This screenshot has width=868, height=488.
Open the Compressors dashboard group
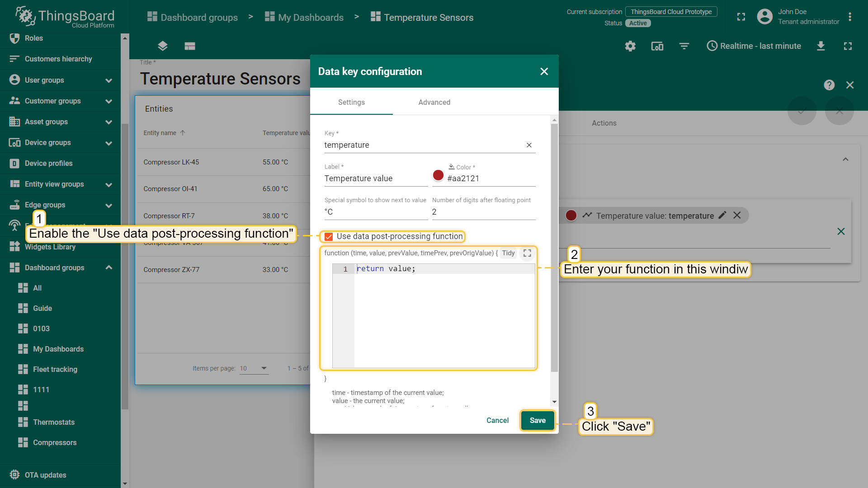pos(61,442)
